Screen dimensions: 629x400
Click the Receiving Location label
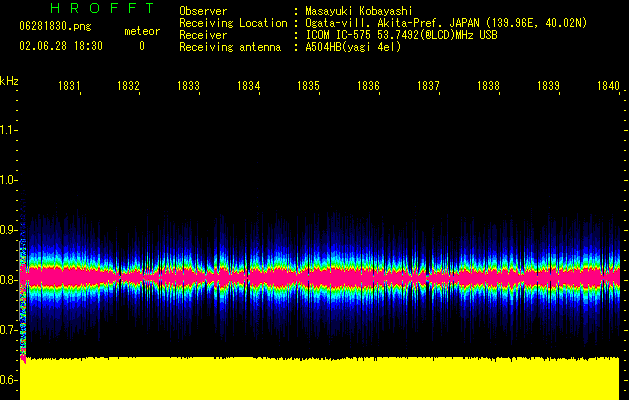click(233, 23)
